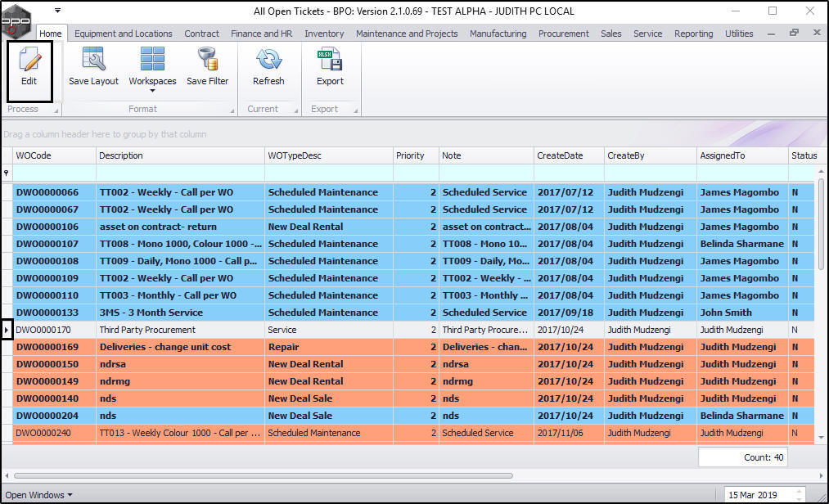Sort by the CreateDate column header
The height and width of the screenshot is (504, 829).
click(x=569, y=155)
